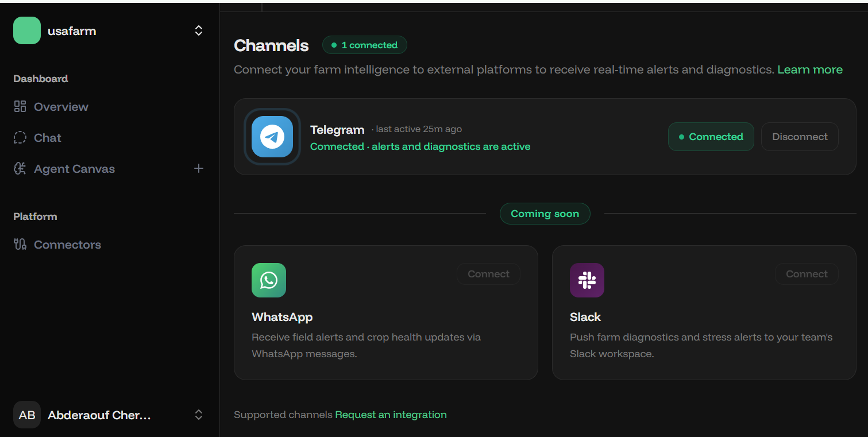
Task: Click the Telegram app icon
Action: point(272,137)
